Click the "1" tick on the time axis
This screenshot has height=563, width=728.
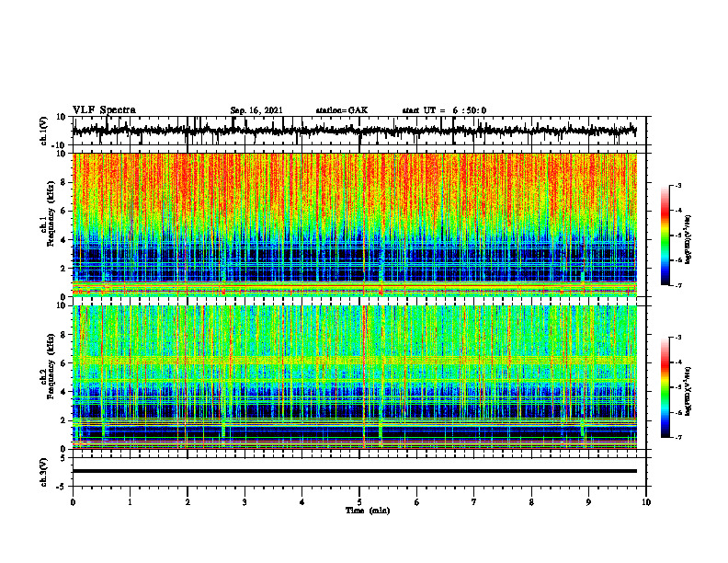(130, 502)
